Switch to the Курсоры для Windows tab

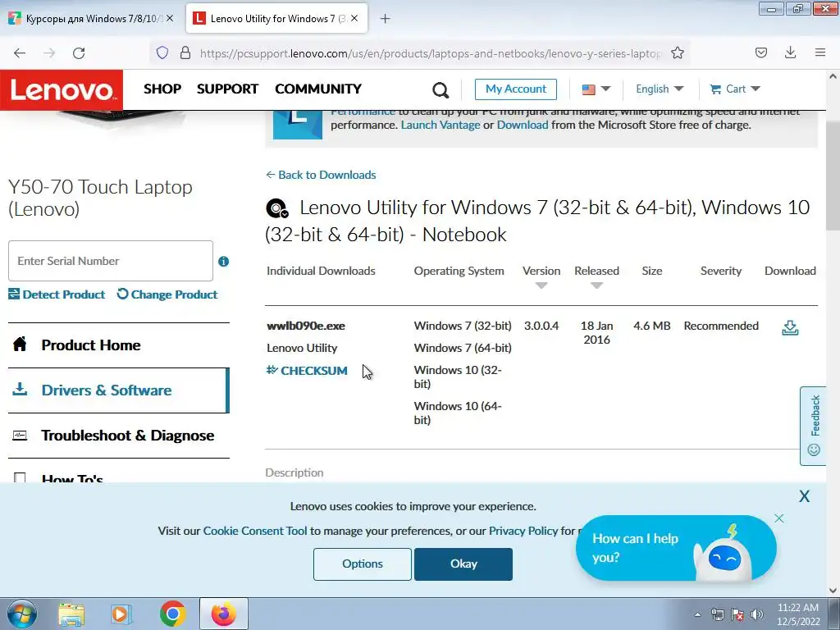pyautogui.click(x=91, y=18)
